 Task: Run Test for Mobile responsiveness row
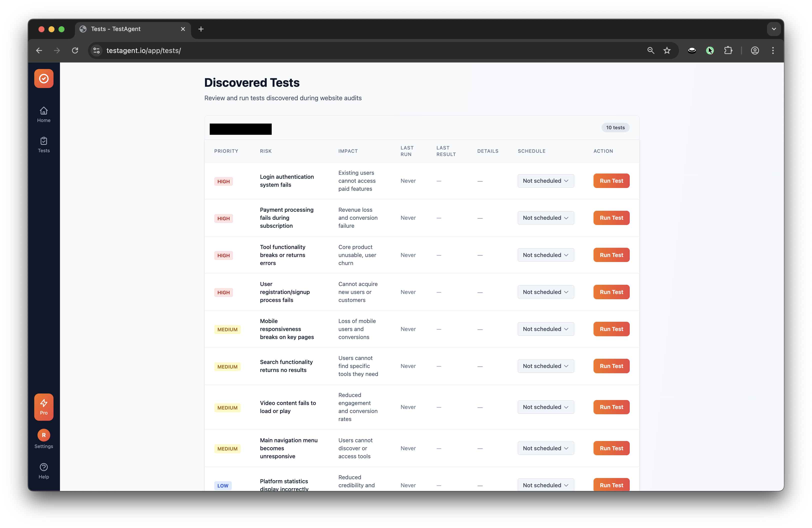pyautogui.click(x=611, y=329)
